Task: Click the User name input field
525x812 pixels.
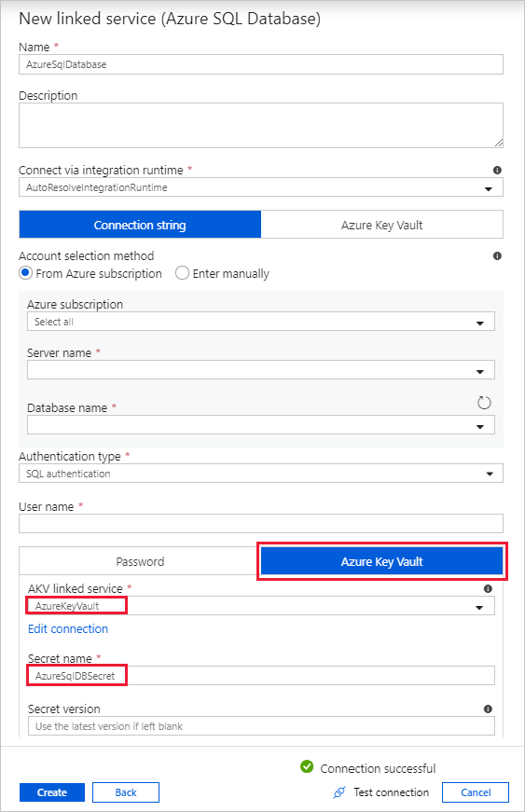Action: 261,524
